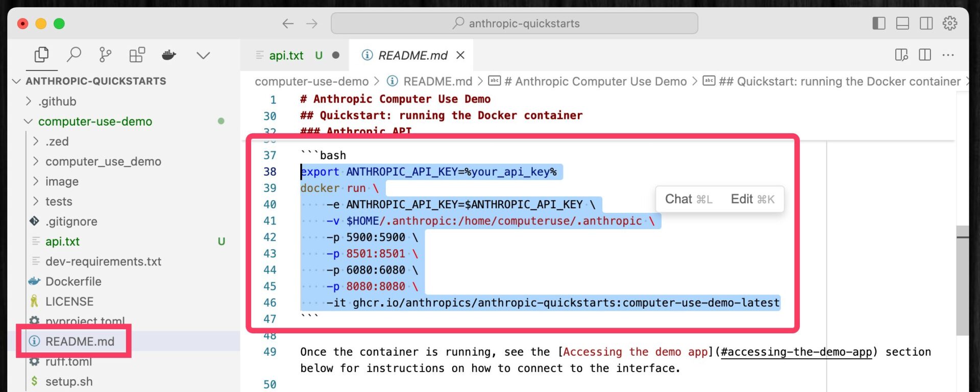Click the anthropic-quickstarts search field

[514, 23]
